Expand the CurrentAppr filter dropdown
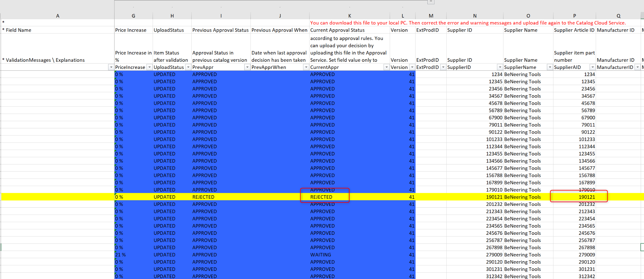Viewport: 644px width, 279px height. [x=386, y=67]
